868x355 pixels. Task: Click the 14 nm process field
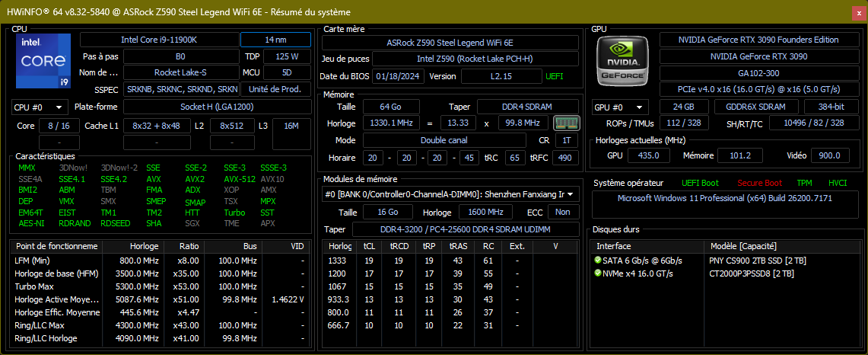click(x=275, y=40)
